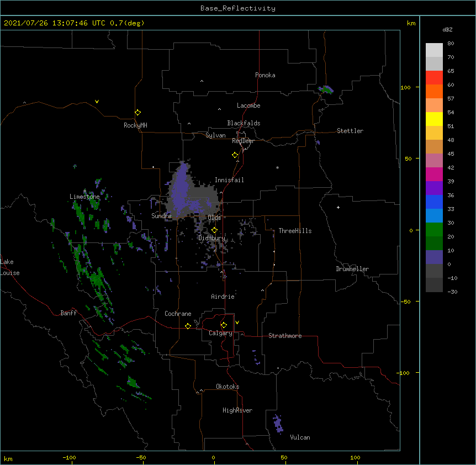Click the yellow V marker northeast of Calgary
This screenshot has height=465, width=476.
point(237,323)
